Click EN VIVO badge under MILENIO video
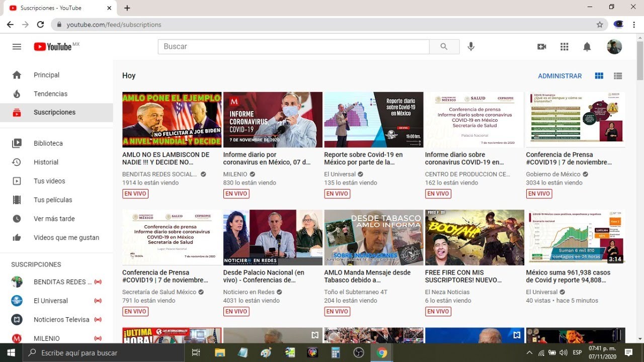Viewport: 644px width, 362px height. [236, 194]
